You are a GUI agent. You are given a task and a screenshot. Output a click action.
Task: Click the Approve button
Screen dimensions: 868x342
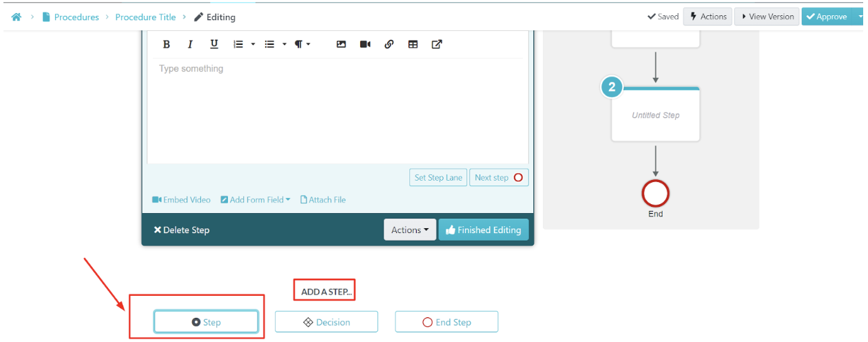(827, 17)
